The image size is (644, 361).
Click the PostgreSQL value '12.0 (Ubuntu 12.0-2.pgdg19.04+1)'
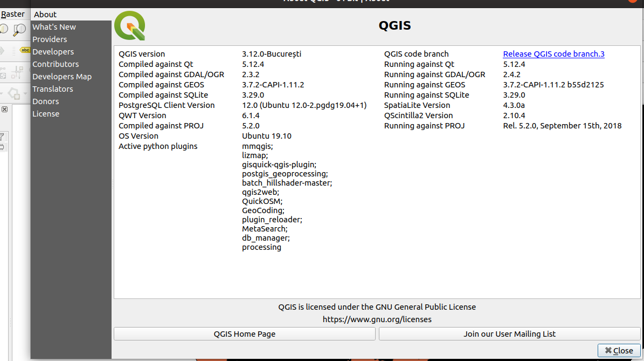coord(304,105)
